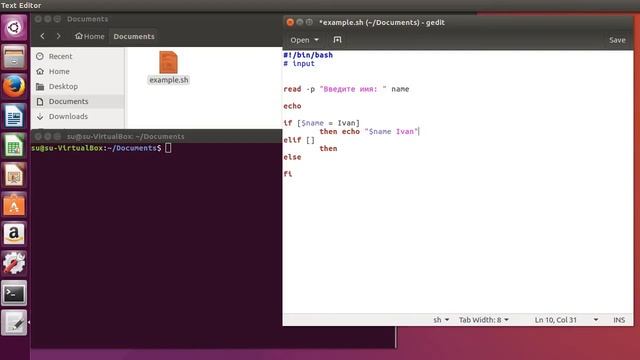Open System Settings from launcher
The image size is (640, 360).
14,263
